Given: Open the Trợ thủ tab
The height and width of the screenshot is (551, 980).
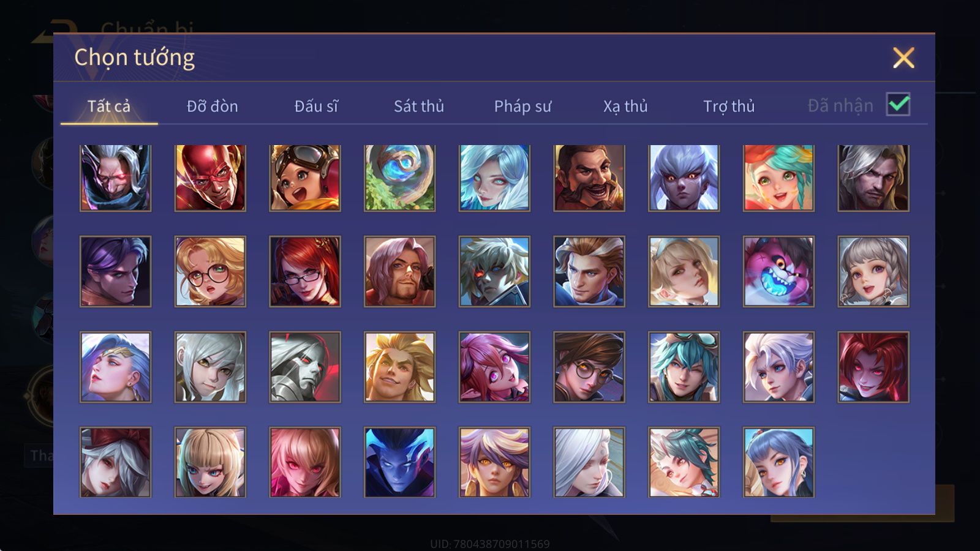Looking at the screenshot, I should coord(728,106).
